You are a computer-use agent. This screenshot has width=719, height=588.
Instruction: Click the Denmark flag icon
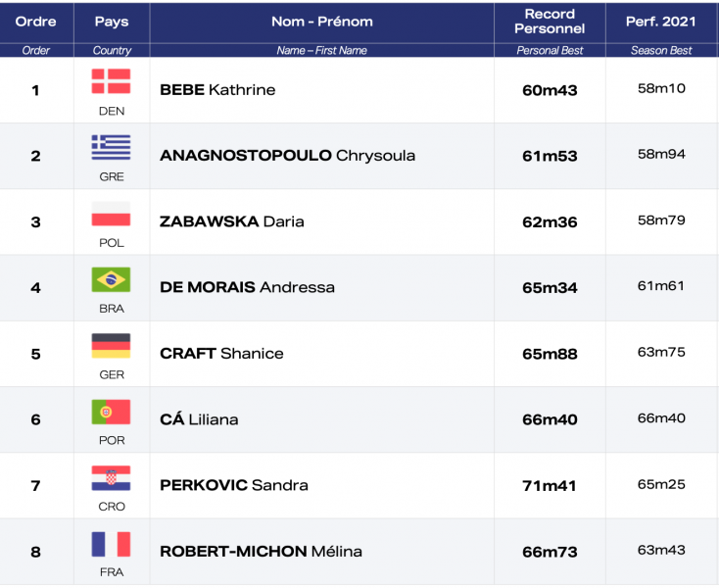[x=111, y=81]
